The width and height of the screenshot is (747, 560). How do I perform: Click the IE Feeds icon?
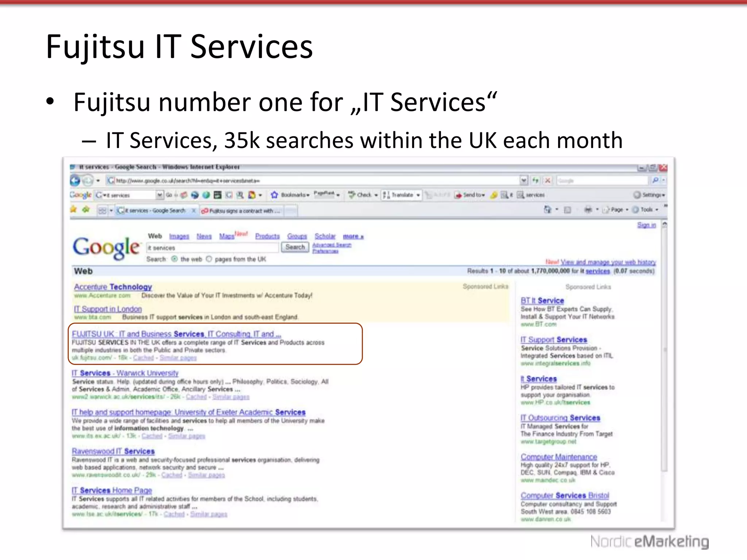[568, 210]
